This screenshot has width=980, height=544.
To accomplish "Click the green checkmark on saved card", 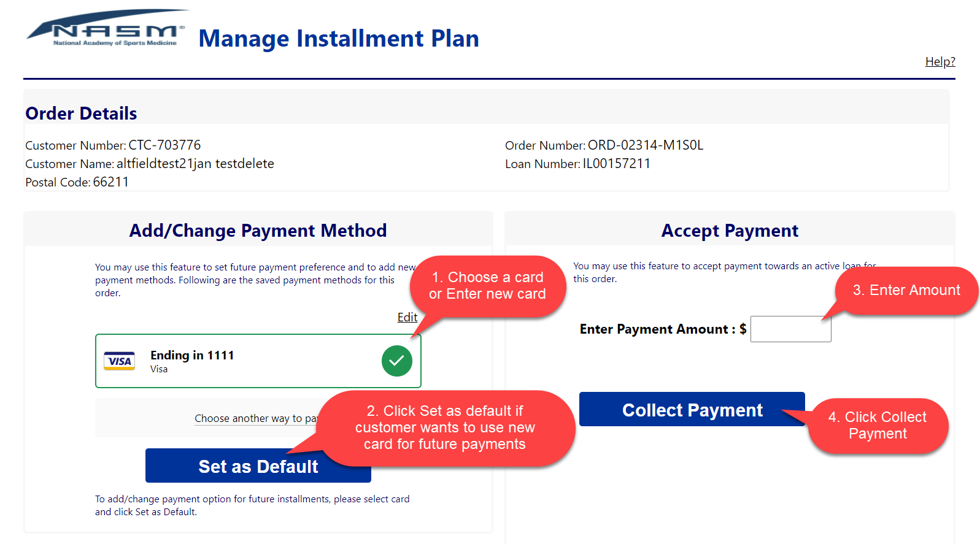I will 396,361.
